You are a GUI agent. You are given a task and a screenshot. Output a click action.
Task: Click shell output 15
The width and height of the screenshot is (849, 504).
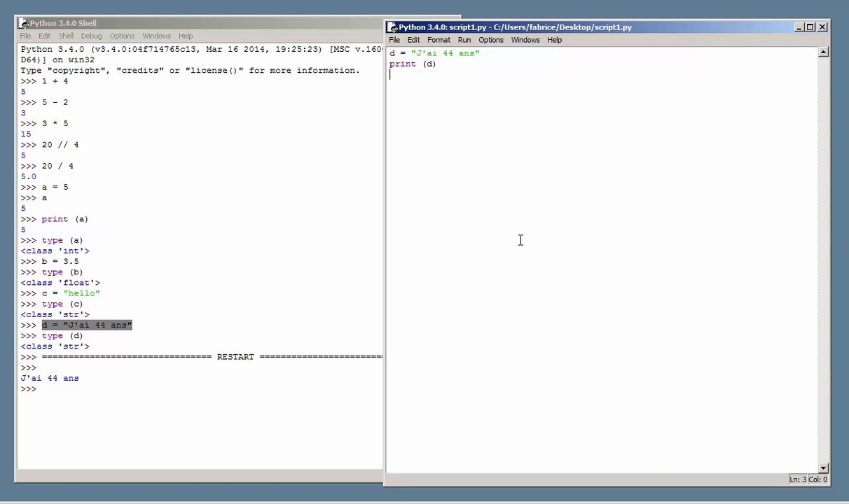(x=26, y=134)
